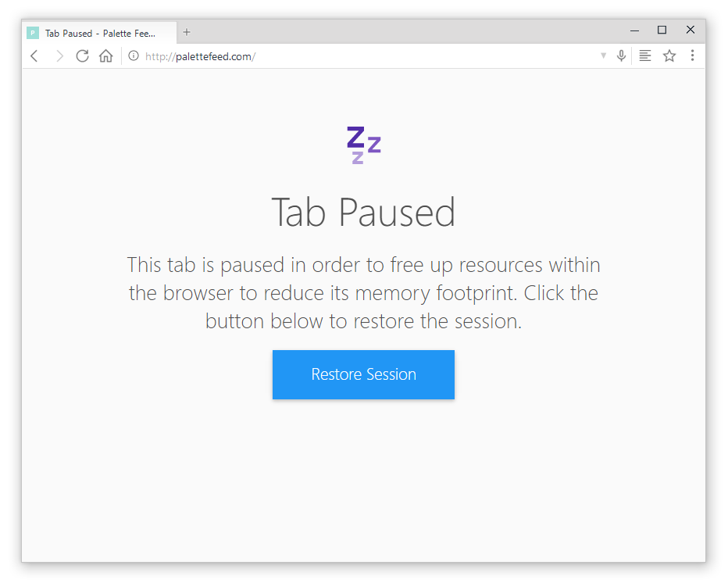Screen dimensions: 728x583
Task: Expand the address bar dropdown arrow
Action: pos(603,55)
